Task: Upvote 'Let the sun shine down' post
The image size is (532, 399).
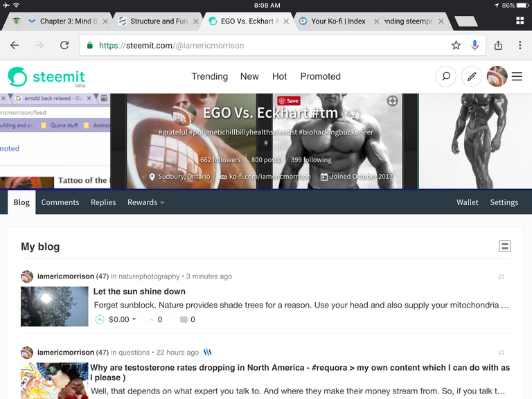Action: click(100, 319)
